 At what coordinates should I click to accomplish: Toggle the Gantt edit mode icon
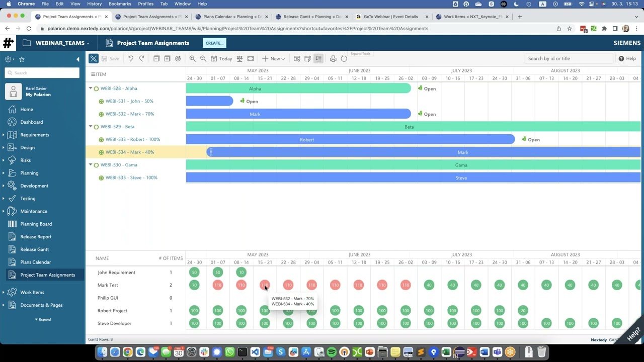pyautogui.click(x=94, y=59)
